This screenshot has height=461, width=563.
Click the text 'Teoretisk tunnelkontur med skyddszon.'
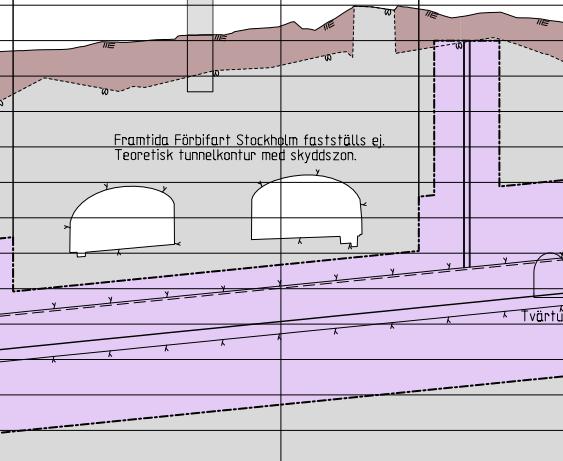point(236,155)
